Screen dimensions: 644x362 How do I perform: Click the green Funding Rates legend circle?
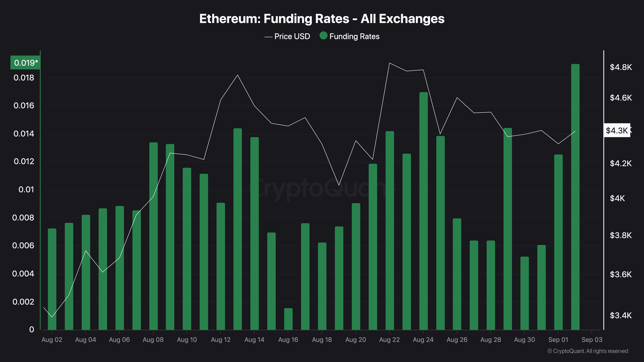click(323, 36)
